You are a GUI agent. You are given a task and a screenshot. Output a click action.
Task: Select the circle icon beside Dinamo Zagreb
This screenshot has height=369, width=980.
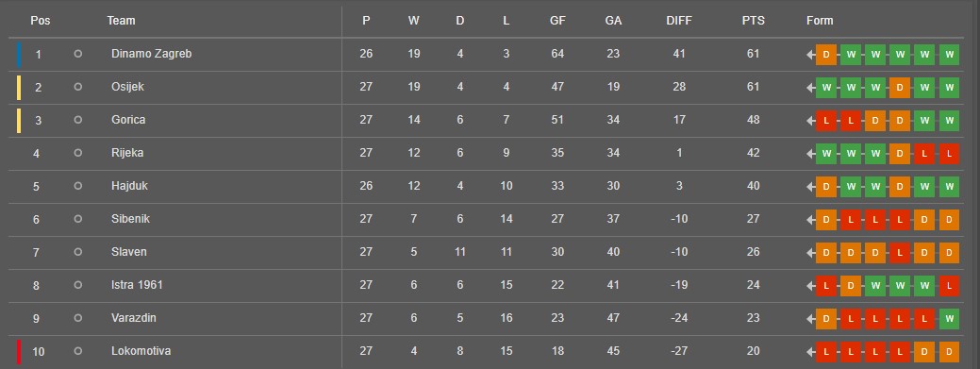pyautogui.click(x=77, y=54)
